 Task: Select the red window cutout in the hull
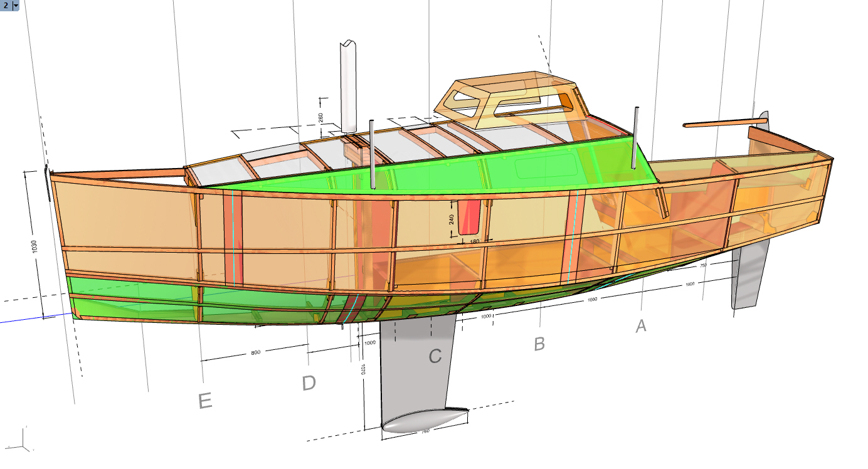(x=470, y=217)
